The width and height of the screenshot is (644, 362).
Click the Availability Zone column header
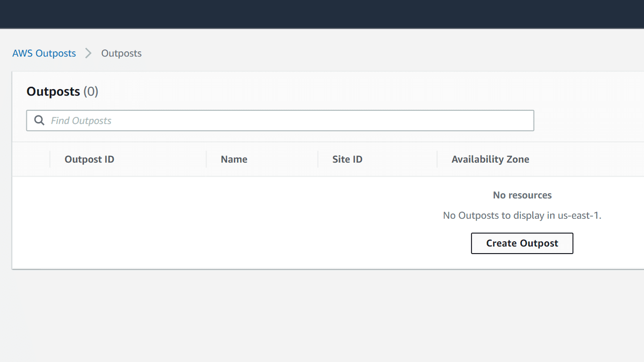click(x=490, y=159)
